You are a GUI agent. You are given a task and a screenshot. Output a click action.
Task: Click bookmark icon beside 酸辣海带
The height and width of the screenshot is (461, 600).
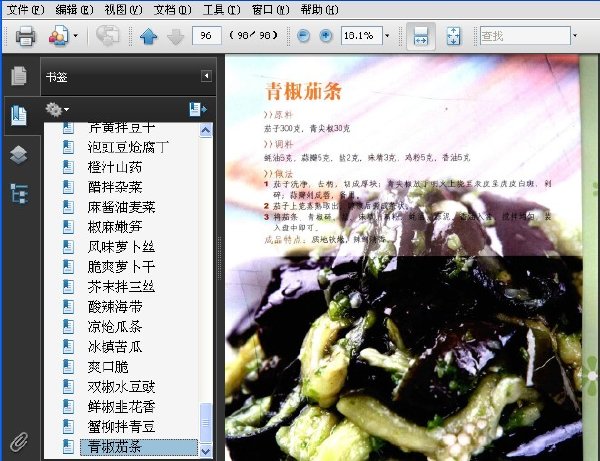pos(68,307)
